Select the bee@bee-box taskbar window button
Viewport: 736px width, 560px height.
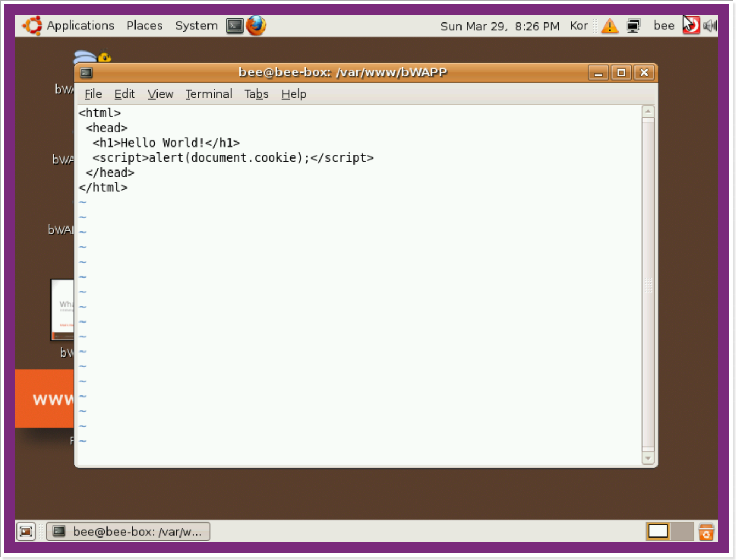tap(128, 531)
